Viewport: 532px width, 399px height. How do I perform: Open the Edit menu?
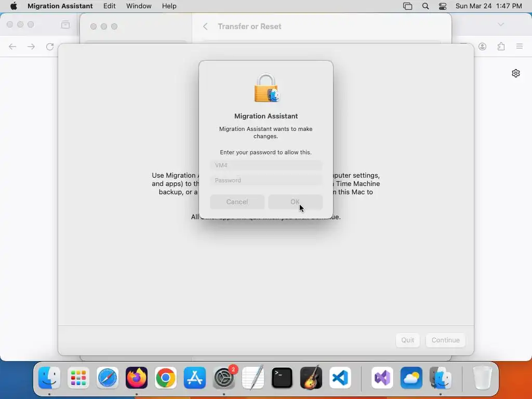109,6
